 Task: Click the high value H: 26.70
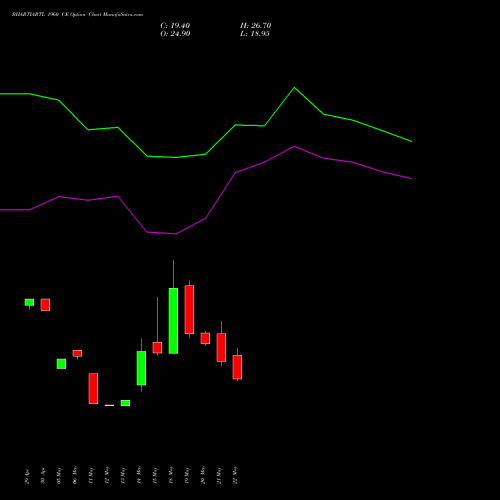[255, 26]
